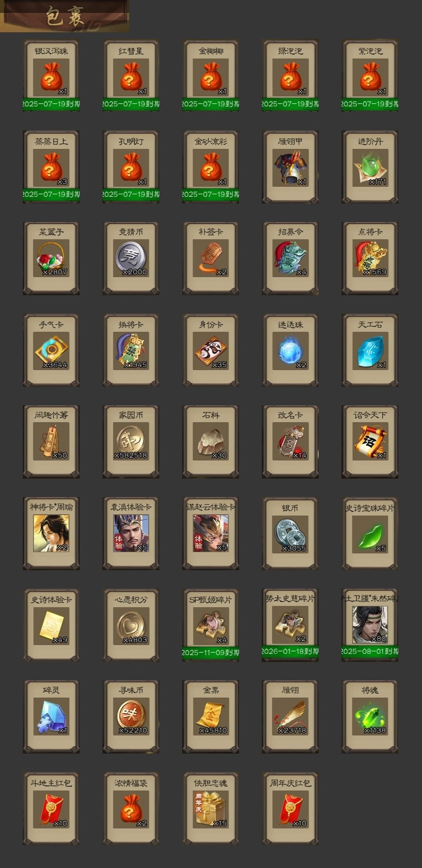422x868 pixels.
Task: Select the 雁翎甲 helmet armor item
Action: 290,167
